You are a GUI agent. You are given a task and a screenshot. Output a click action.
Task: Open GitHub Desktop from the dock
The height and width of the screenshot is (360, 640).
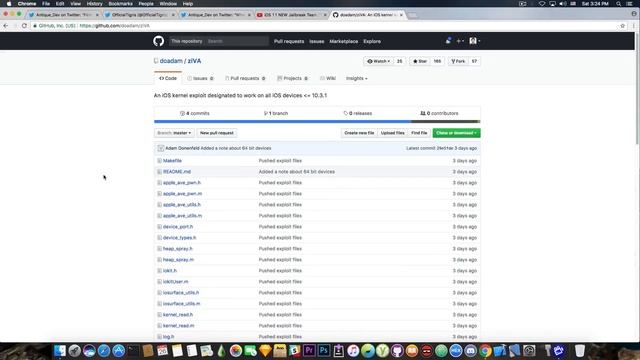click(397, 351)
